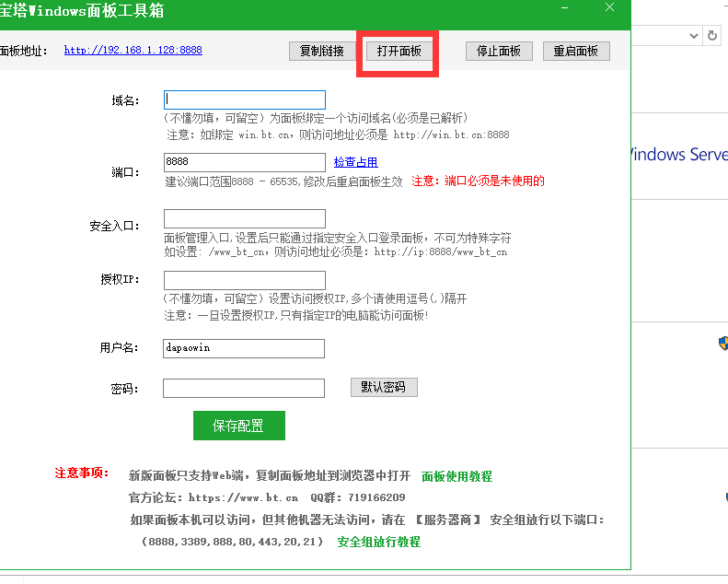The image size is (728, 584).
Task: Click the 密码 input field
Action: (x=244, y=388)
